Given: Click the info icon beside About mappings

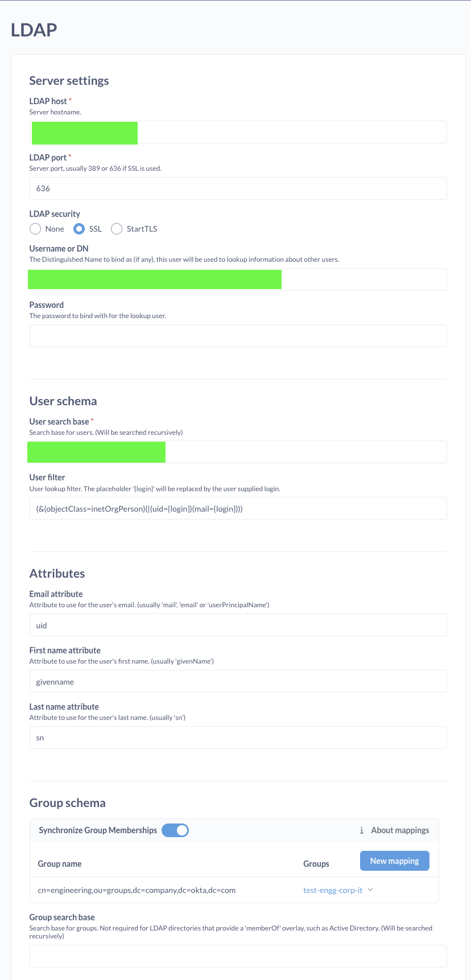Looking at the screenshot, I should click(362, 830).
